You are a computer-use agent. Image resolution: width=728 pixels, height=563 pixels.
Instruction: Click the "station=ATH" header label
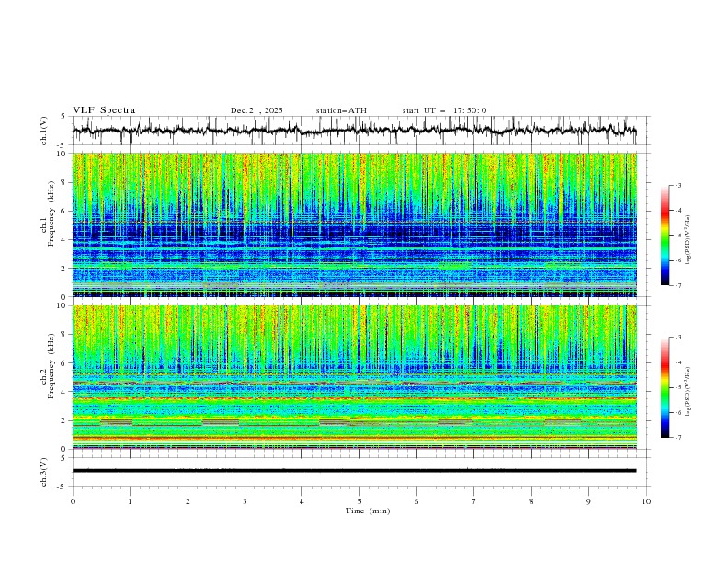(x=341, y=110)
